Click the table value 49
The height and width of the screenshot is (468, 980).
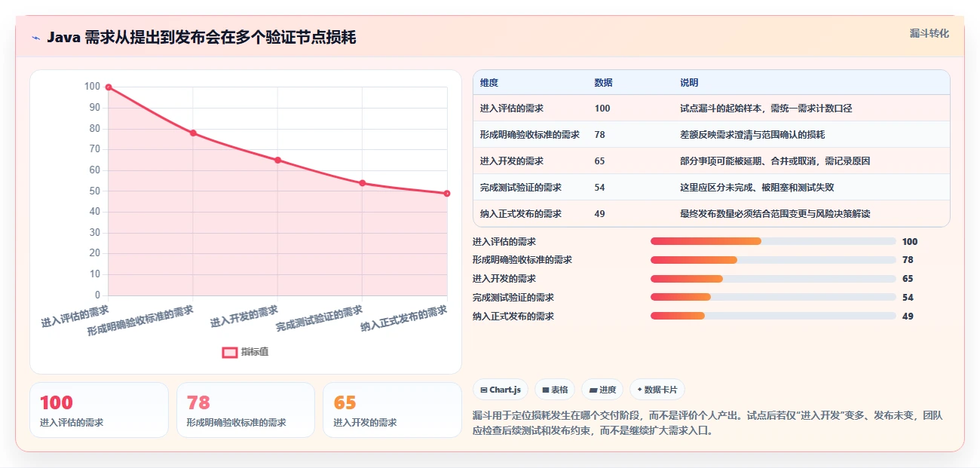[599, 214]
